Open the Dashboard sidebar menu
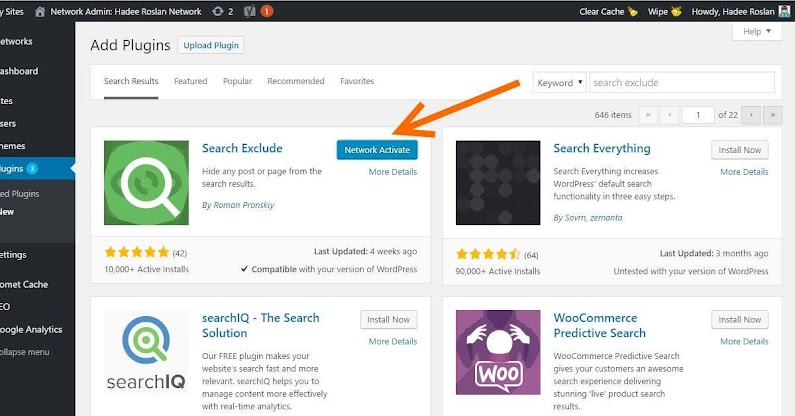795x416 pixels. 19,71
